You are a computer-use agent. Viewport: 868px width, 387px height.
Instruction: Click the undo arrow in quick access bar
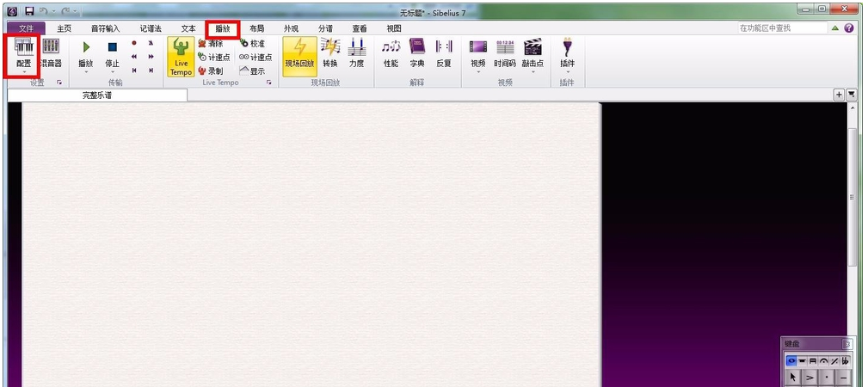click(x=43, y=11)
